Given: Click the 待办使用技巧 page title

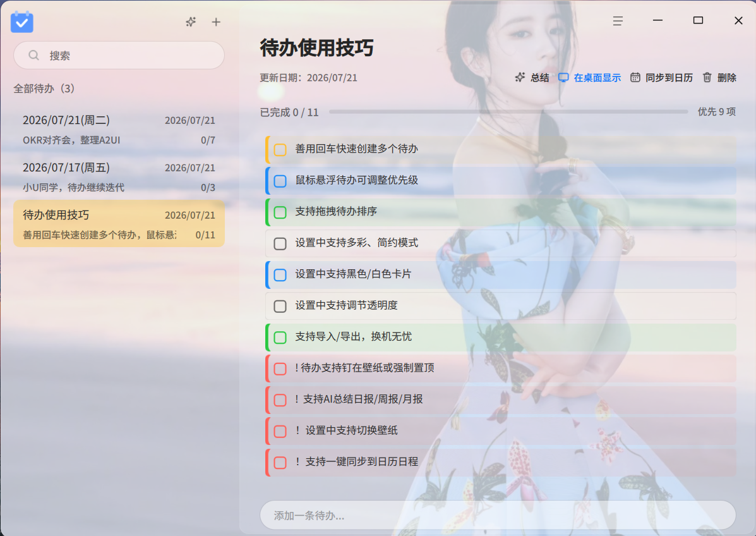Looking at the screenshot, I should coord(317,48).
